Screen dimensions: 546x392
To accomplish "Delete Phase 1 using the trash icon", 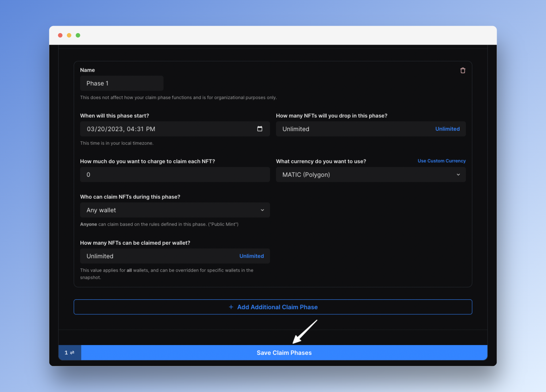I will pyautogui.click(x=463, y=70).
